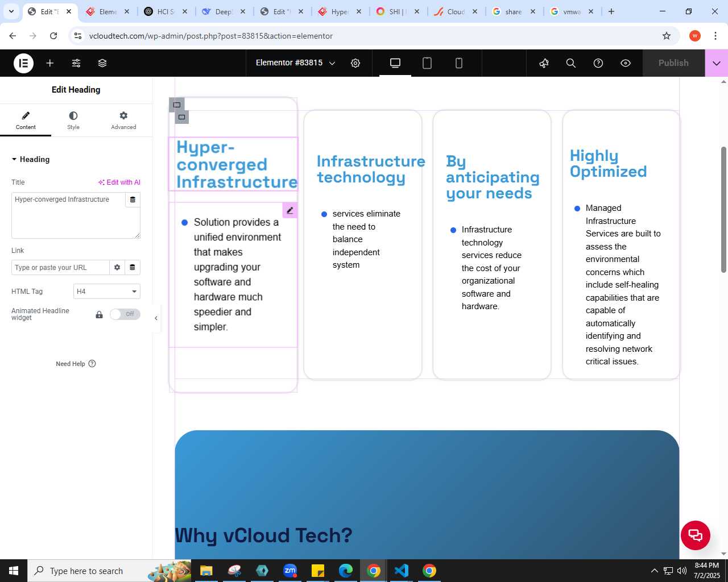Select the Highly Optimized heading
Screen dimensions: 728x582
click(608, 164)
